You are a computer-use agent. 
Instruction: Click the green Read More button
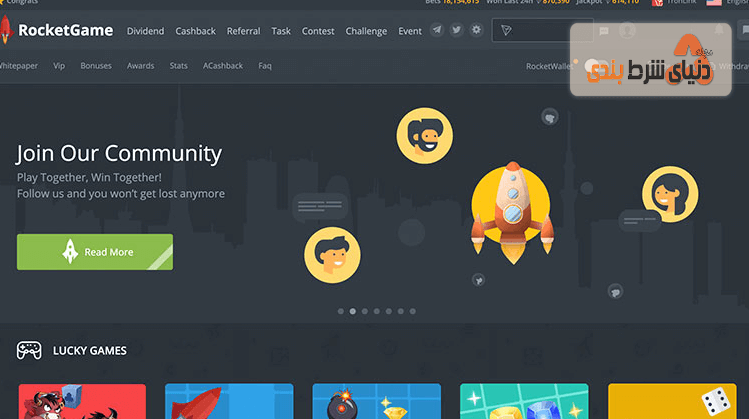95,252
